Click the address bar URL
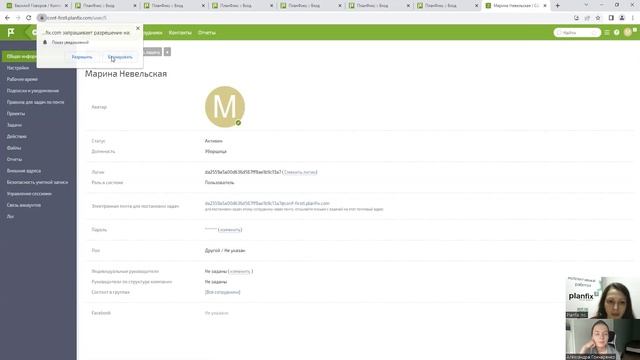Viewport: 640px width, 360px height. tap(77, 18)
